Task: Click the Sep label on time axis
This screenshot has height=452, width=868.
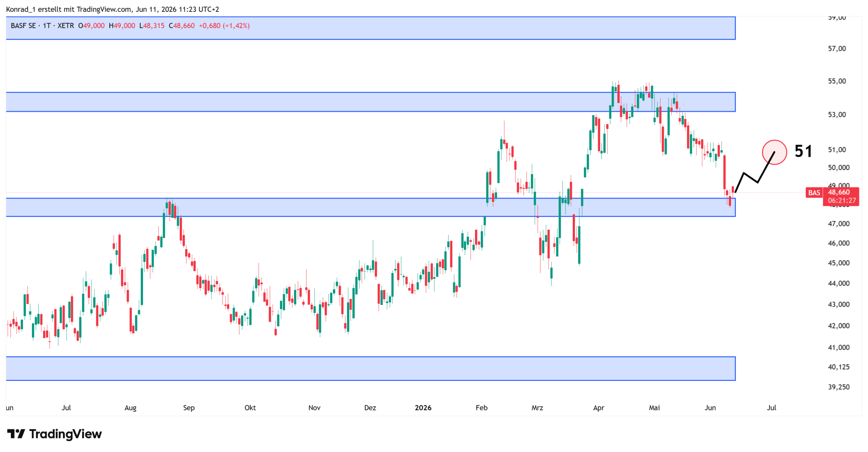Action: (x=189, y=408)
